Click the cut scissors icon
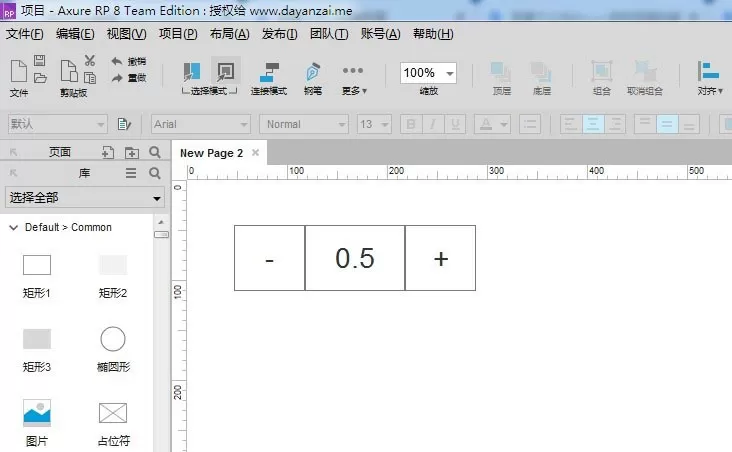The image size is (732, 452). [90, 61]
